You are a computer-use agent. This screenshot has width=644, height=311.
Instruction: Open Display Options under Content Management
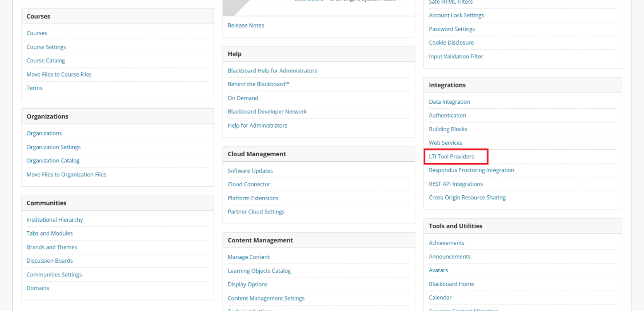click(247, 284)
